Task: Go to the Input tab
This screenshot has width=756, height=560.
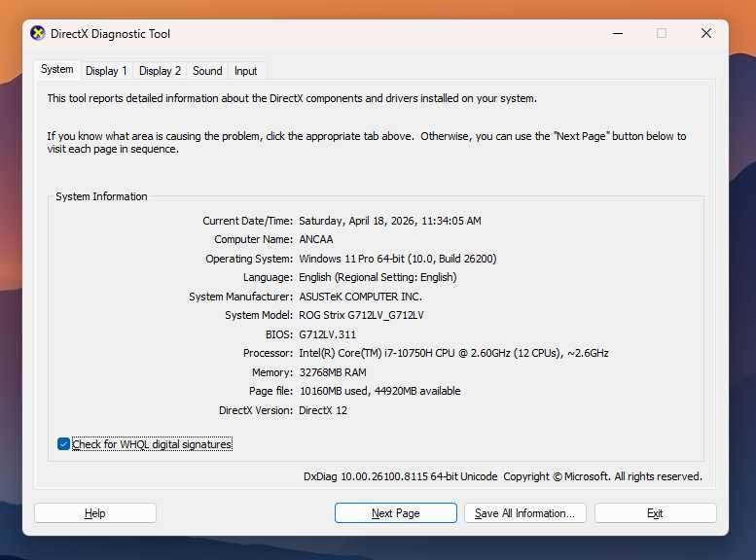Action: pyautogui.click(x=245, y=71)
